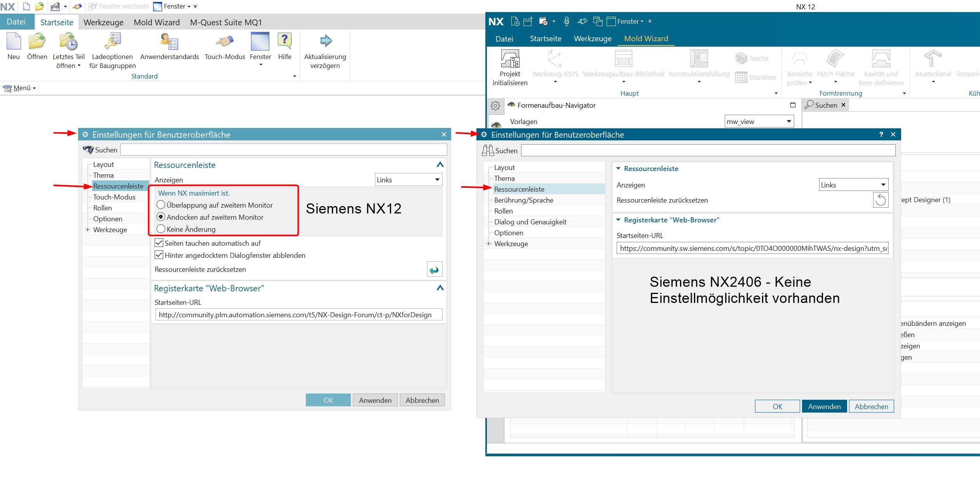Open Hilfe question mark icon
980x502 pixels.
click(285, 41)
